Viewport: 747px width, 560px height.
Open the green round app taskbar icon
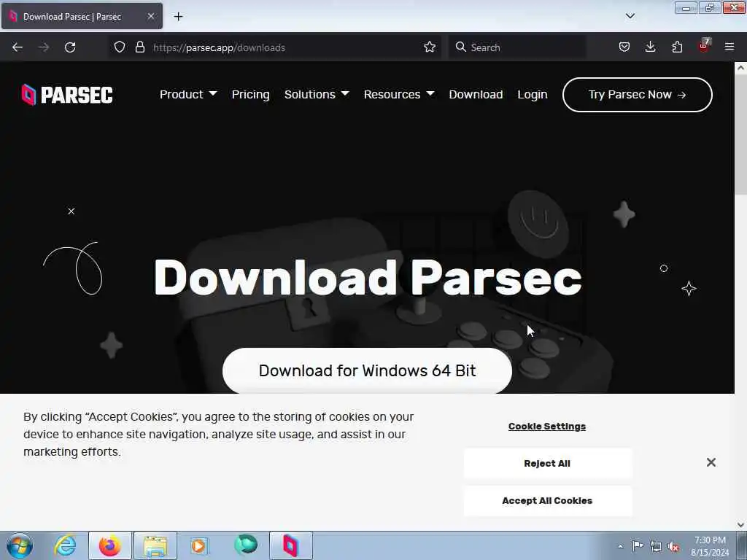246,545
